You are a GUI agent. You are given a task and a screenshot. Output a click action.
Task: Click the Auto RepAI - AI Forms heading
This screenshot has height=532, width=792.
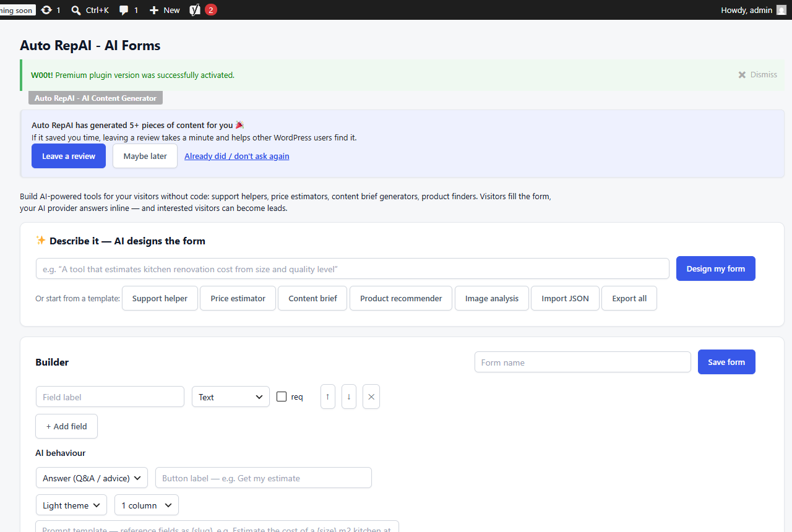click(x=90, y=45)
